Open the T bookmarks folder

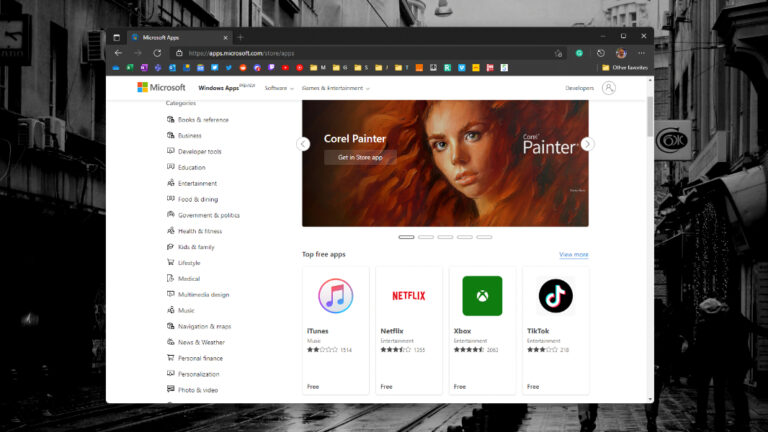(402, 68)
